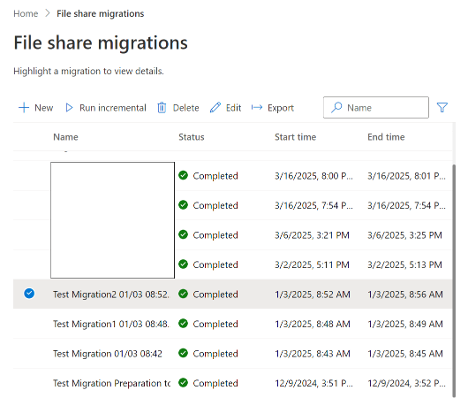This screenshot has width=468, height=398.
Task: Click Completed text in Test Migration2 row
Action: click(x=215, y=294)
